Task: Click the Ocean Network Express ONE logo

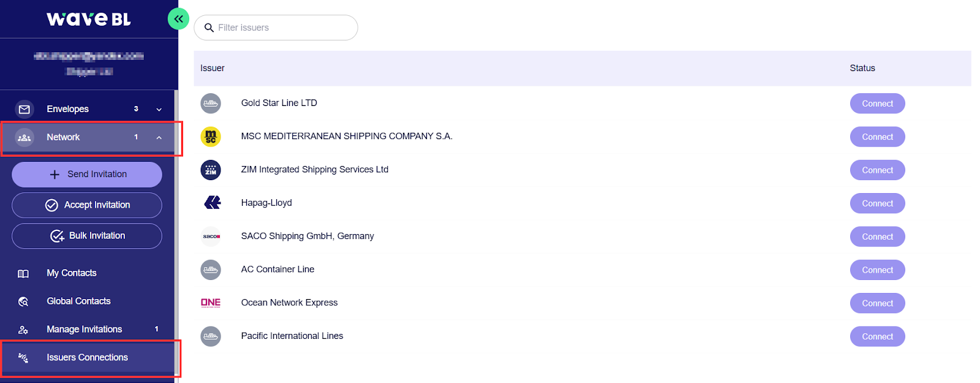Action: [211, 303]
